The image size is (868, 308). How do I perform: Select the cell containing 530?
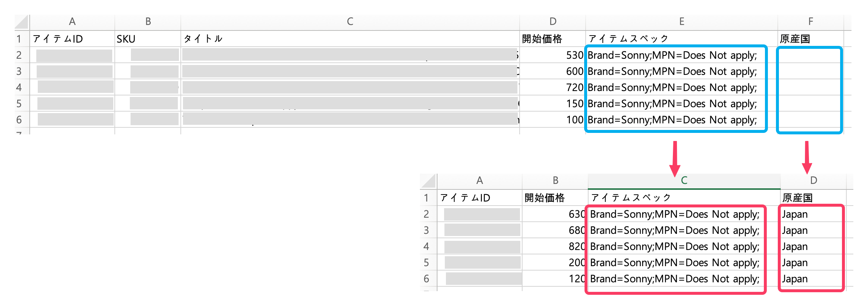(552, 55)
